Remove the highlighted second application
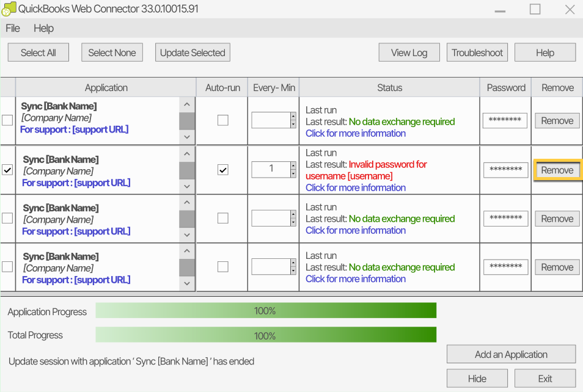Viewport: 583px width, 392px height. click(557, 170)
